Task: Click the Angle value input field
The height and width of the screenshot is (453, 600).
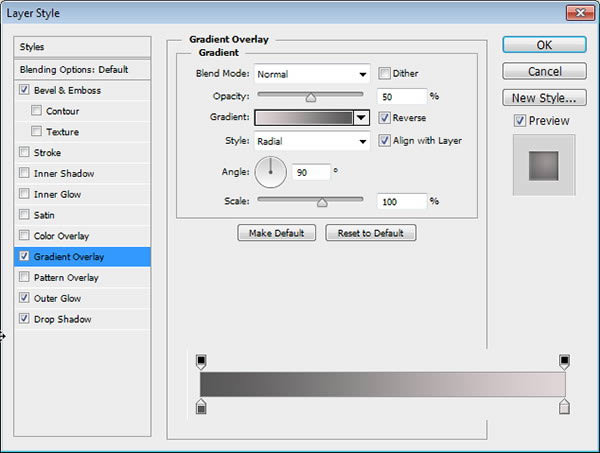Action: coord(311,173)
